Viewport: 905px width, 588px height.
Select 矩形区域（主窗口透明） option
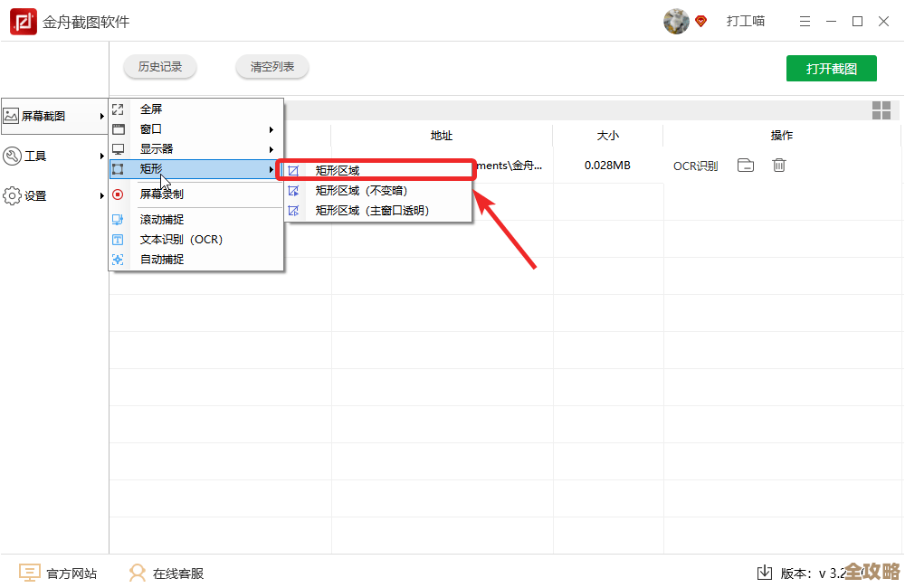(372, 210)
